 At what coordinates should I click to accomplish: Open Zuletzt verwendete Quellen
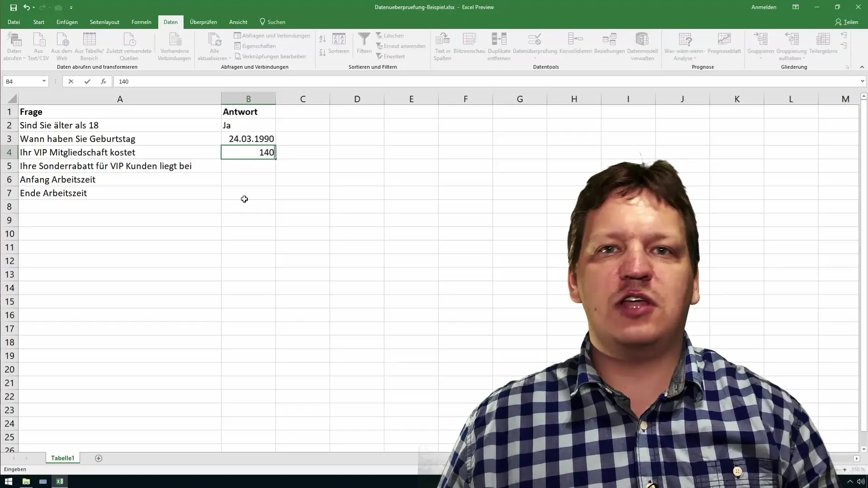(129, 46)
